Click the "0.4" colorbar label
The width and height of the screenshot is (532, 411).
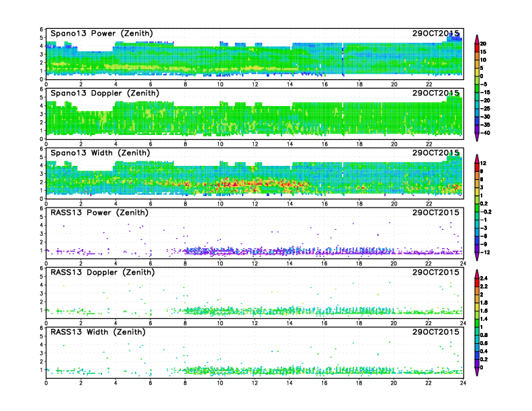pyautogui.click(x=484, y=351)
